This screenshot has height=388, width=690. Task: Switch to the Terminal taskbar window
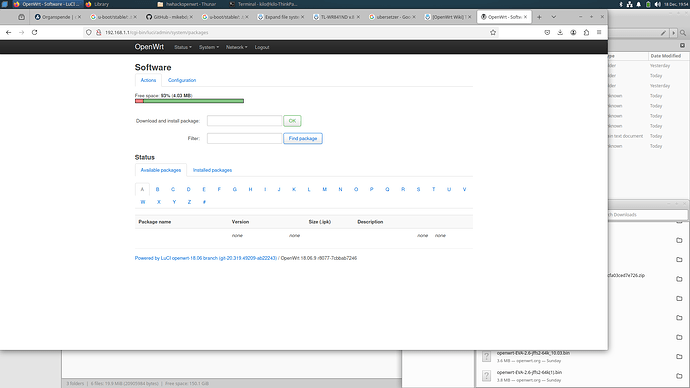pos(263,4)
